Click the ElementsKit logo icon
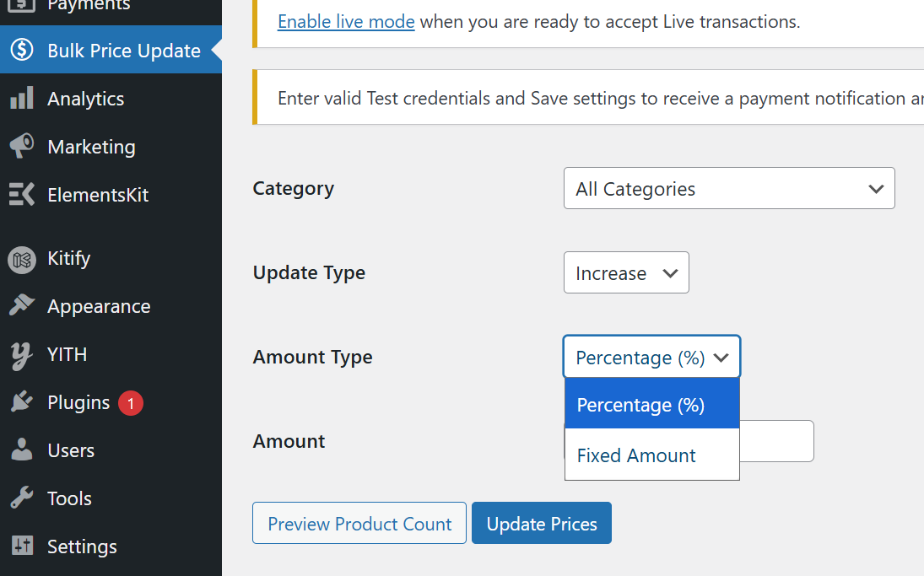924x576 pixels. click(x=22, y=195)
